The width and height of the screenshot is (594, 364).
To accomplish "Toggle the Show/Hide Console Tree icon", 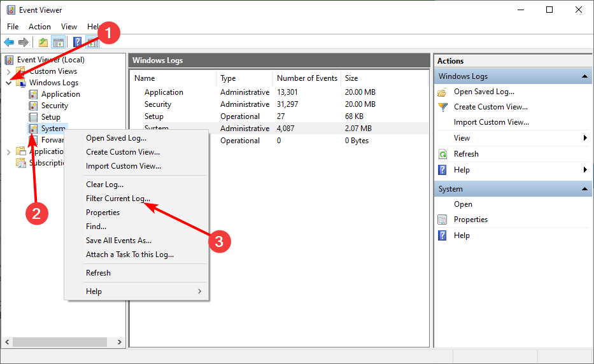I will click(x=58, y=42).
